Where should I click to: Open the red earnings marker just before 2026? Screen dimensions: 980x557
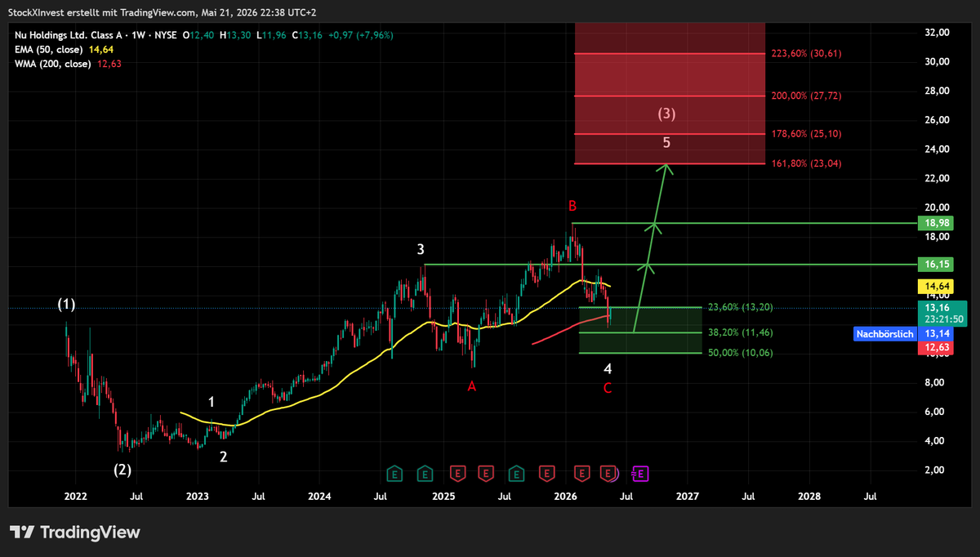(546, 473)
